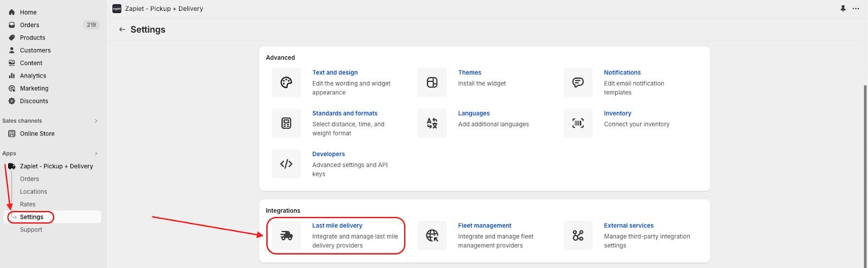Image resolution: width=868 pixels, height=268 pixels.
Task: Open the External services integration icon
Action: click(x=578, y=235)
